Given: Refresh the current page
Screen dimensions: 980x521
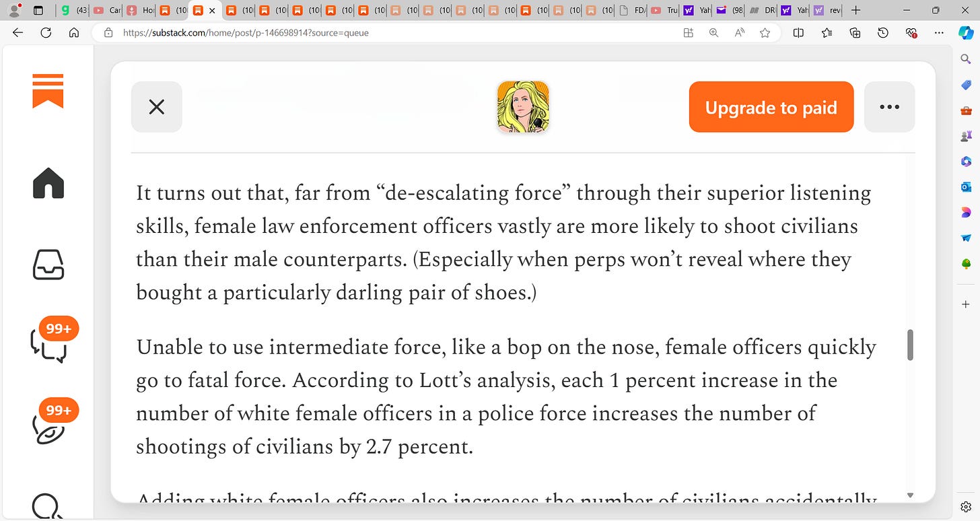Looking at the screenshot, I should click(46, 32).
